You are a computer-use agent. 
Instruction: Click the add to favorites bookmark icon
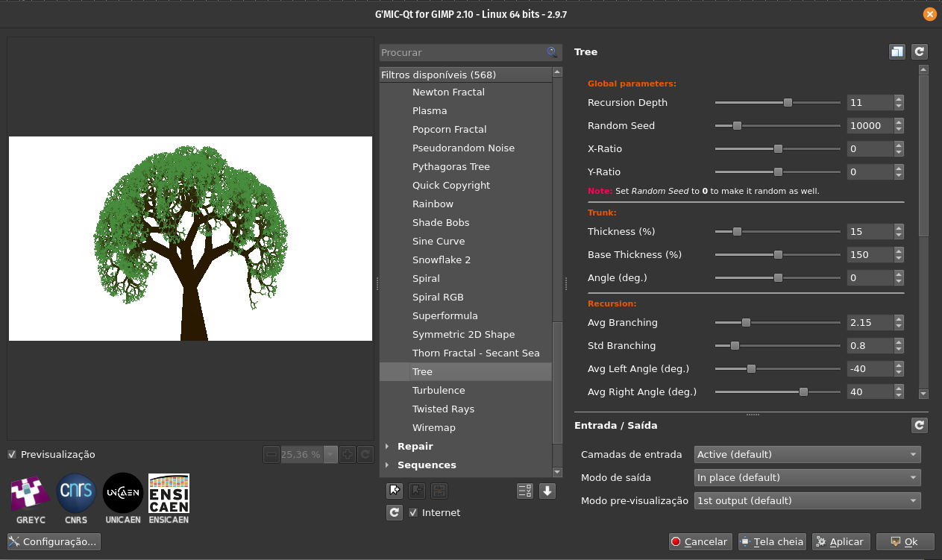395,491
